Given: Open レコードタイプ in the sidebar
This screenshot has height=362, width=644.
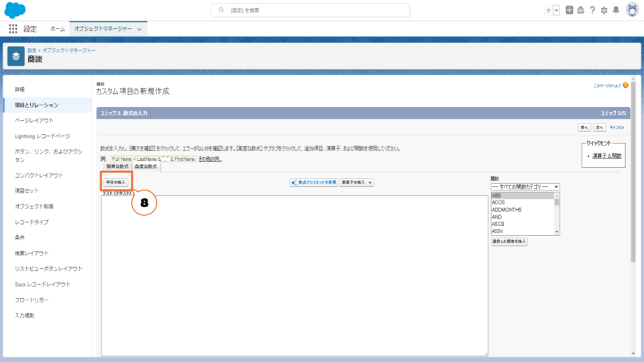Looking at the screenshot, I should click(32, 222).
